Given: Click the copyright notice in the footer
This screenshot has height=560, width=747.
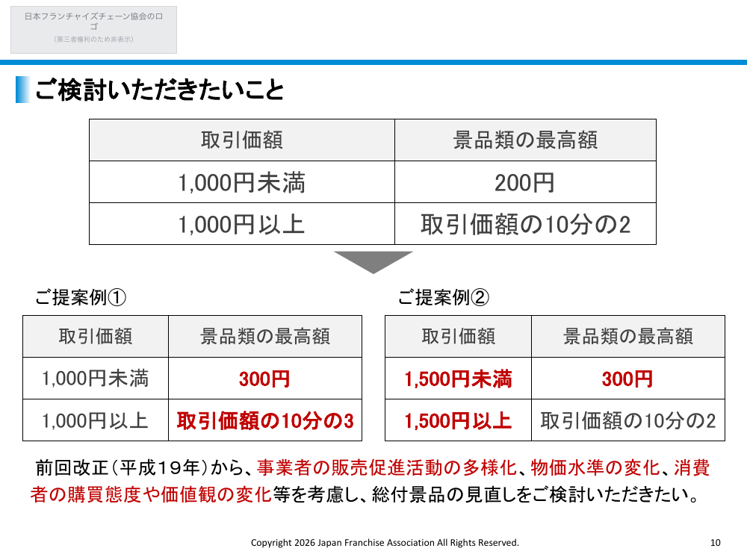Looking at the screenshot, I should pos(385,542).
